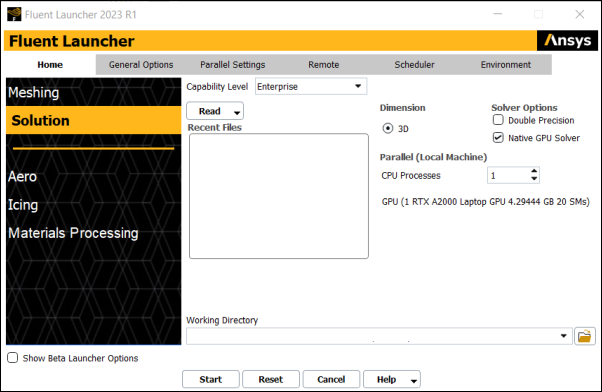Minimize the Fluent Launcher window
The width and height of the screenshot is (602, 392).
click(498, 14)
